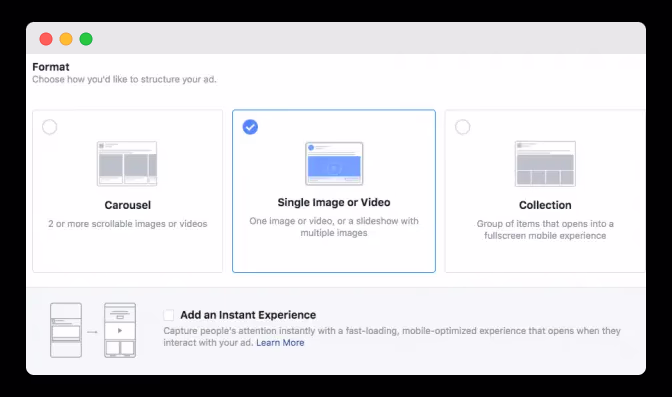Close the window with the red button
The image size is (672, 397).
pos(46,39)
